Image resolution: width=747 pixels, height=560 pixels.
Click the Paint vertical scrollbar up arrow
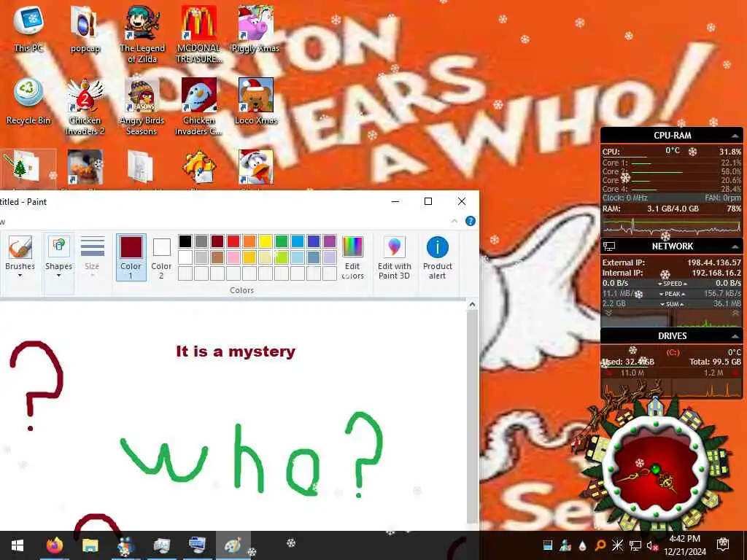point(472,304)
